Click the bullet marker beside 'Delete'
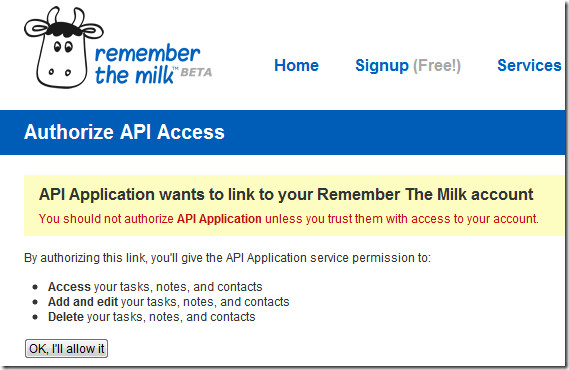Screen dimensions: 569x370 [35, 317]
